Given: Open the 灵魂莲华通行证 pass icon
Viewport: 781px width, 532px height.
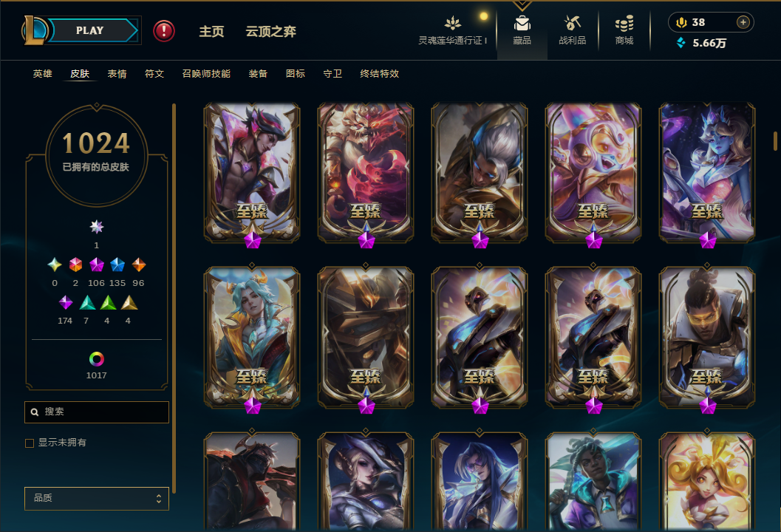Looking at the screenshot, I should (453, 23).
